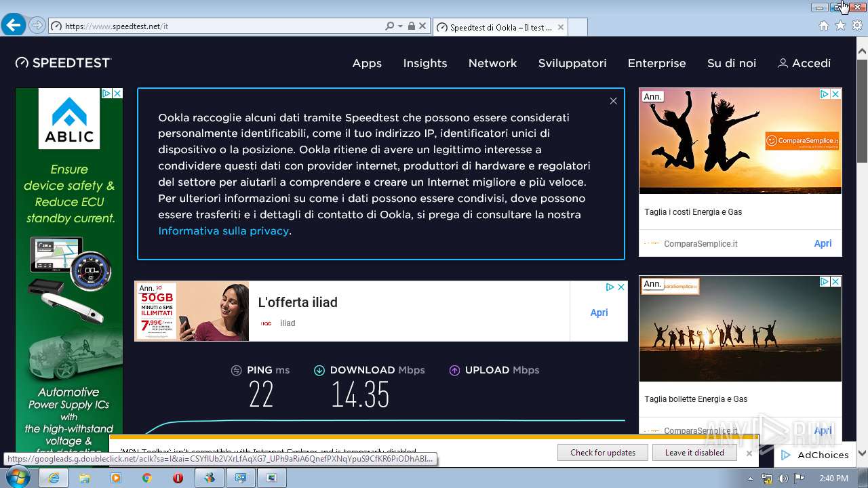Click the stop loading X in address bar
The image size is (868, 488).
(422, 26)
